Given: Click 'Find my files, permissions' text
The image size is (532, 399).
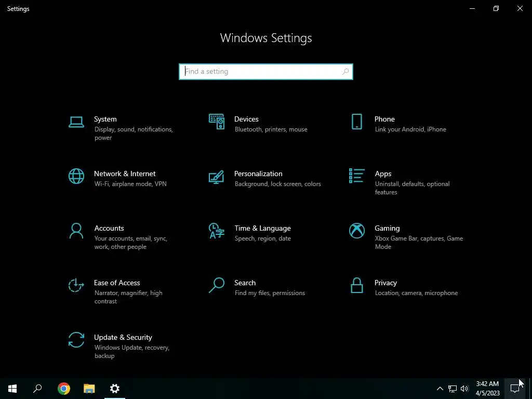Looking at the screenshot, I should pyautogui.click(x=270, y=293).
